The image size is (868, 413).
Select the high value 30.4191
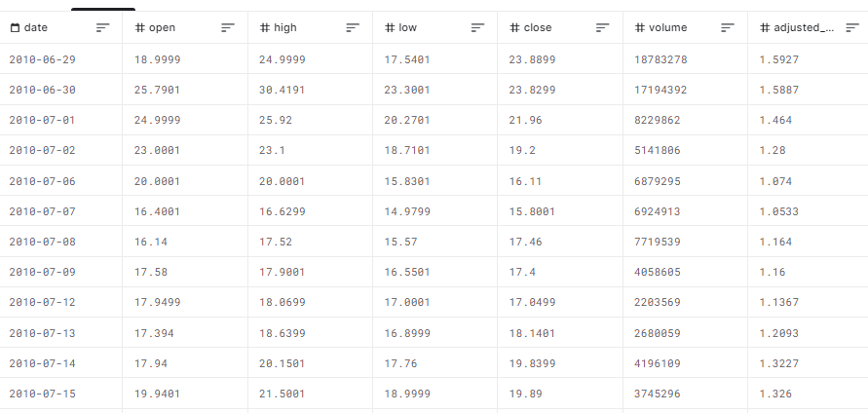tap(282, 90)
